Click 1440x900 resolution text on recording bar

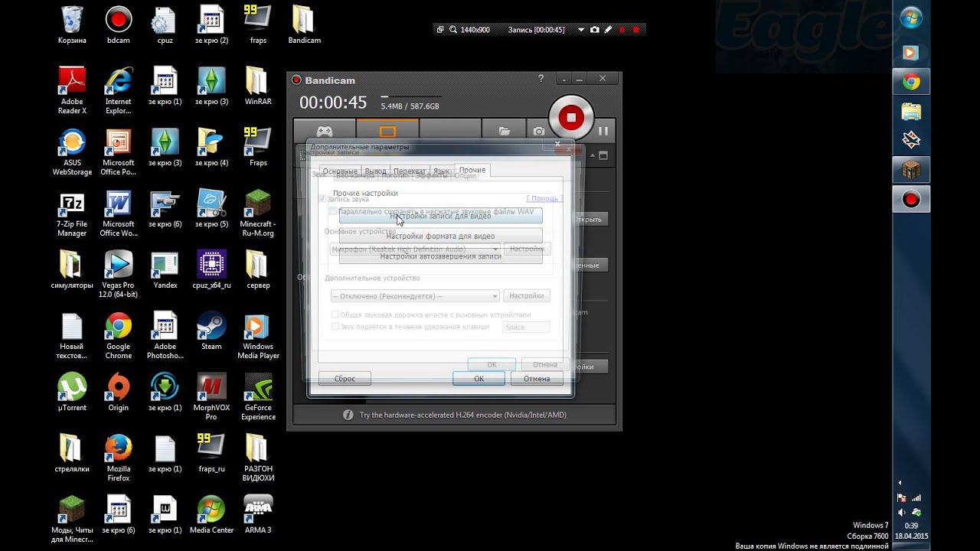click(x=475, y=30)
